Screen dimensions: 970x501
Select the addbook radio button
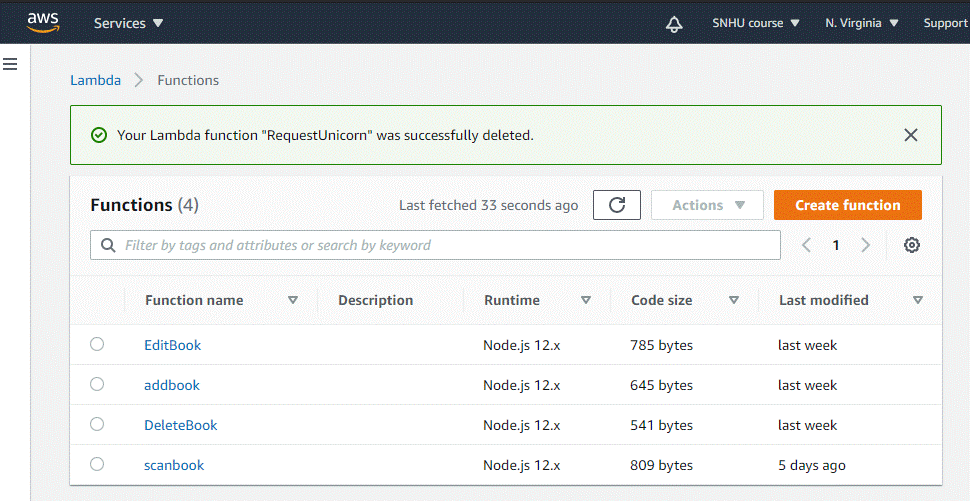coord(97,384)
